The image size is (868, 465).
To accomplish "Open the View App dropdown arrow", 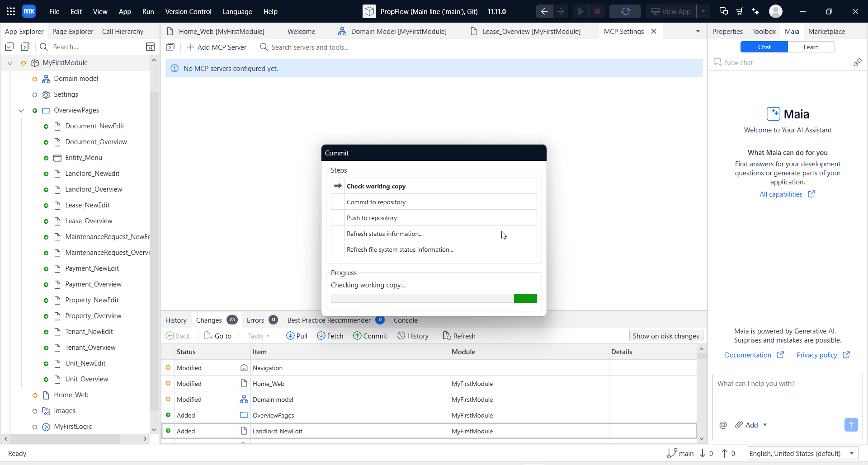I will [703, 11].
